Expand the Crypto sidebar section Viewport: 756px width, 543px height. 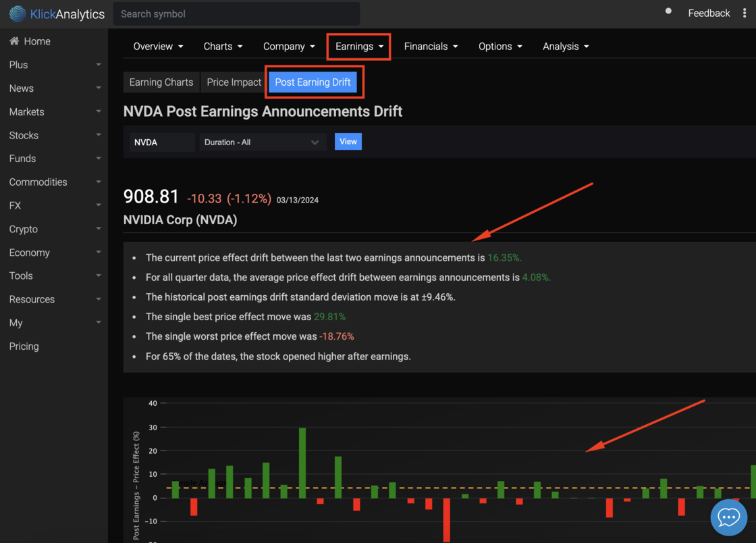[x=54, y=229]
